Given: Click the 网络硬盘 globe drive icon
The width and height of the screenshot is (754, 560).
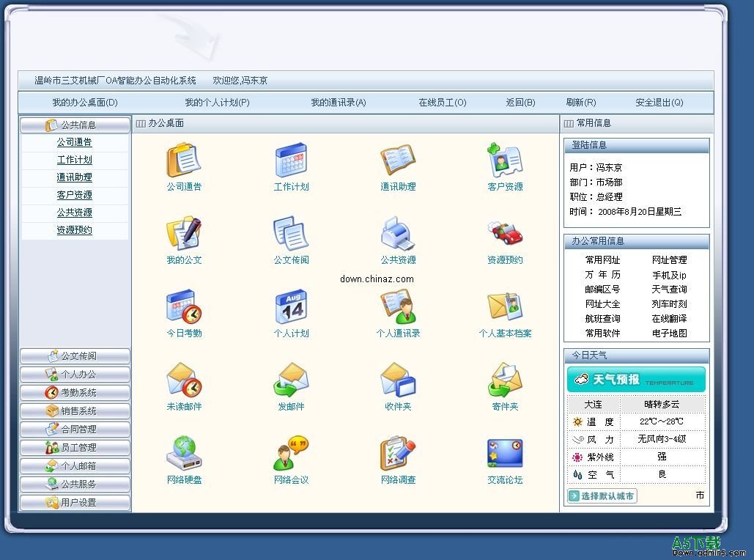Looking at the screenshot, I should coord(183,454).
